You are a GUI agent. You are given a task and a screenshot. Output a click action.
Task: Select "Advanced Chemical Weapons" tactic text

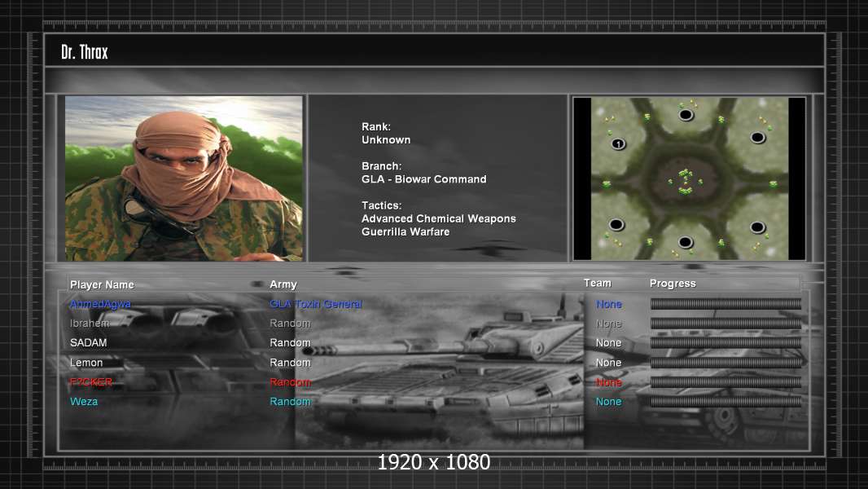[x=438, y=218]
